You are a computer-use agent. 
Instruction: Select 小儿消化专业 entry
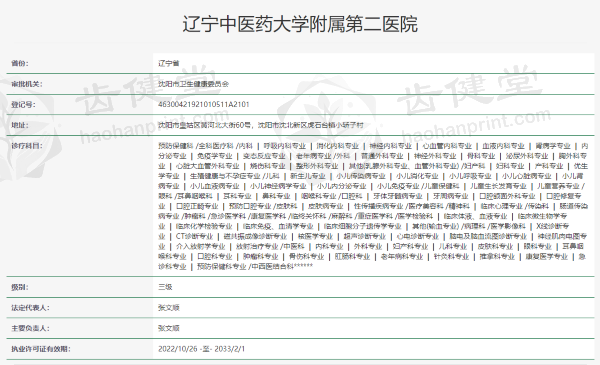click(417, 176)
